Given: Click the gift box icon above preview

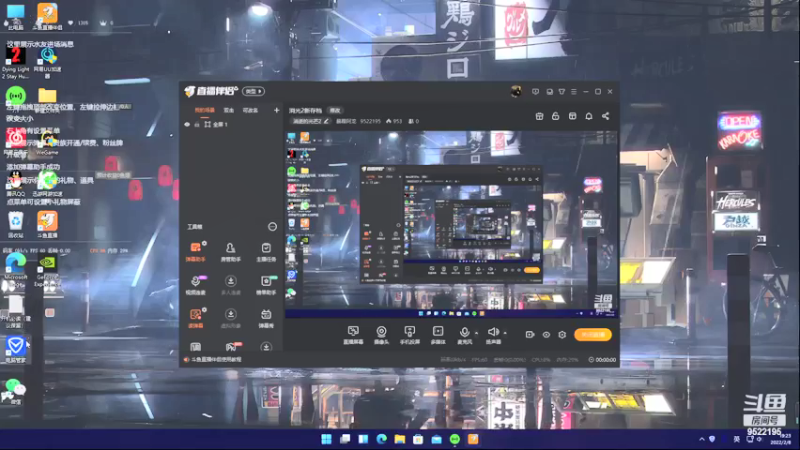Looking at the screenshot, I should tap(539, 116).
